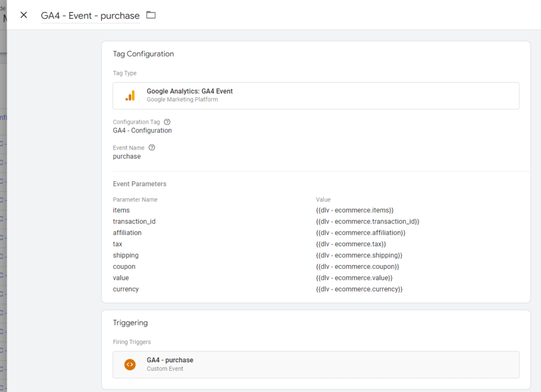The width and height of the screenshot is (541, 392).
Task: Click the Event Parameters section title
Action: (139, 184)
